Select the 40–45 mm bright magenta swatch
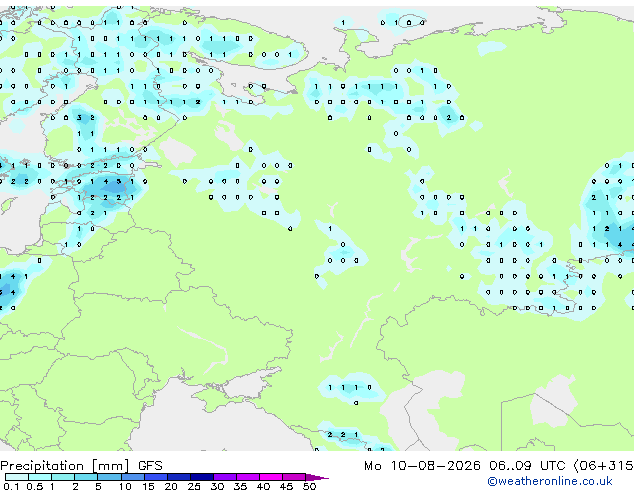 click(x=271, y=477)
